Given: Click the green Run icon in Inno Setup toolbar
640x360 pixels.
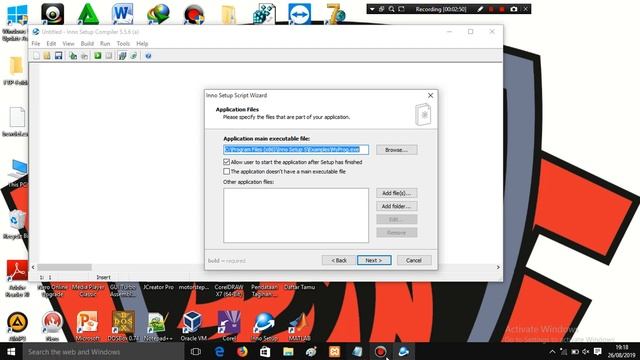Looking at the screenshot, I should tap(98, 56).
